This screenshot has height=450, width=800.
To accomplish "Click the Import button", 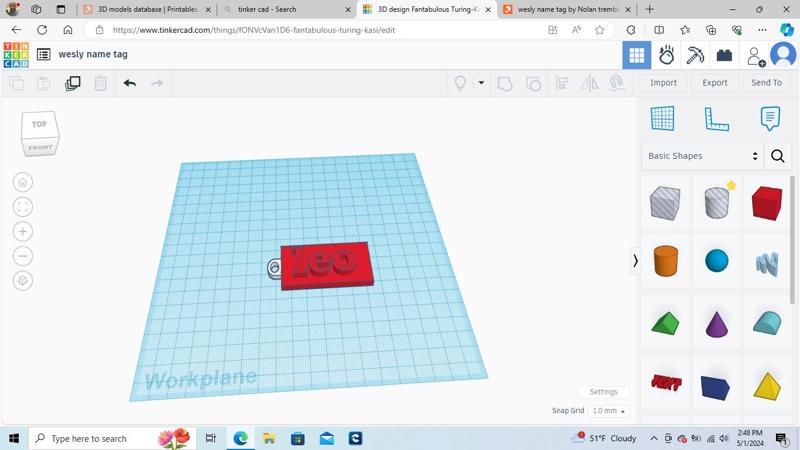I will point(663,83).
